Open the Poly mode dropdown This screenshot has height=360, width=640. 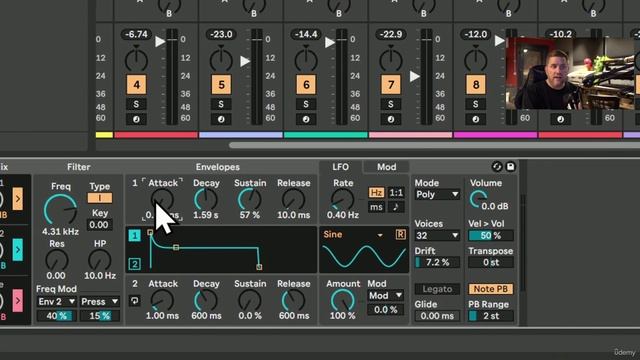click(x=437, y=194)
